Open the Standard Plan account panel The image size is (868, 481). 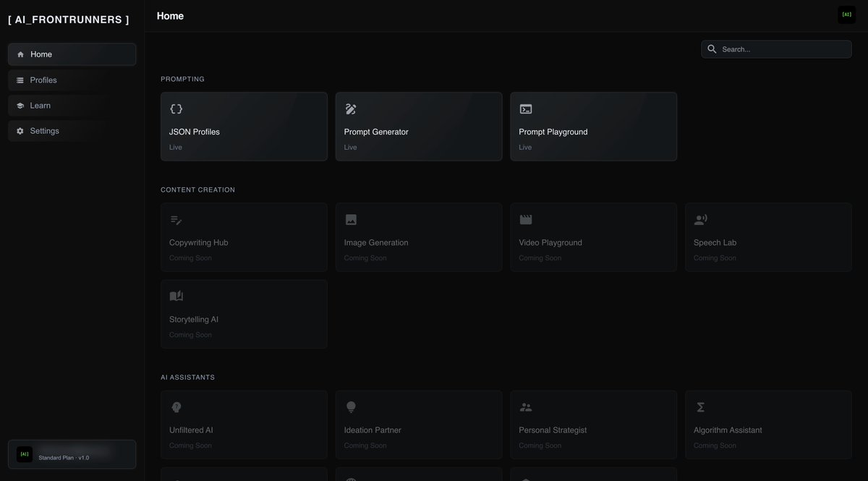72,454
